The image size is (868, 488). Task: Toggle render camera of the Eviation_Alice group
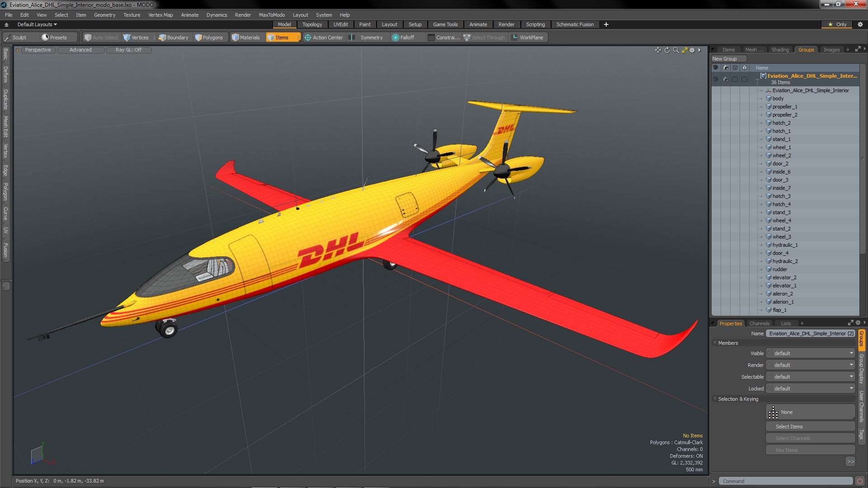point(726,79)
